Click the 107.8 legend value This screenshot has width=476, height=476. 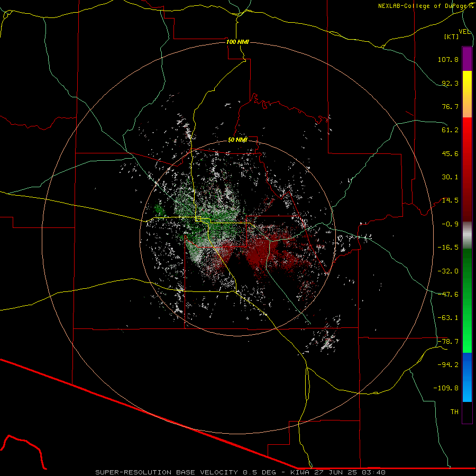[x=448, y=59]
